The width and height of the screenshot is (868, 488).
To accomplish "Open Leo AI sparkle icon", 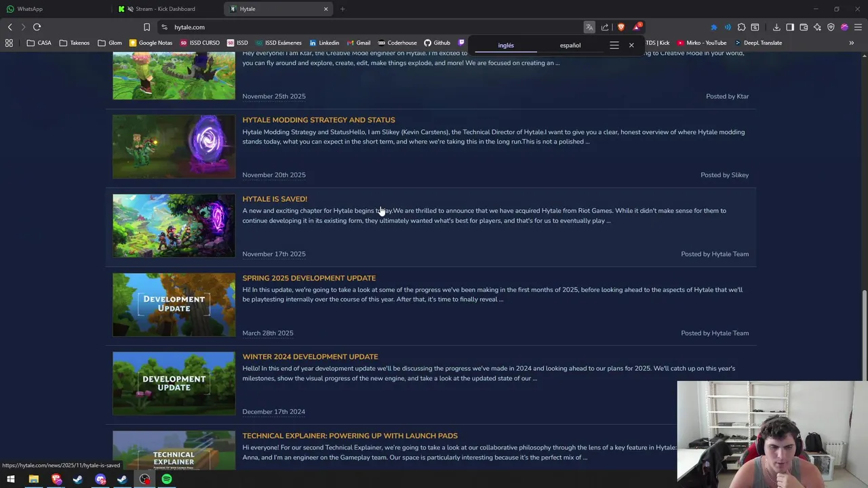I will [817, 27].
